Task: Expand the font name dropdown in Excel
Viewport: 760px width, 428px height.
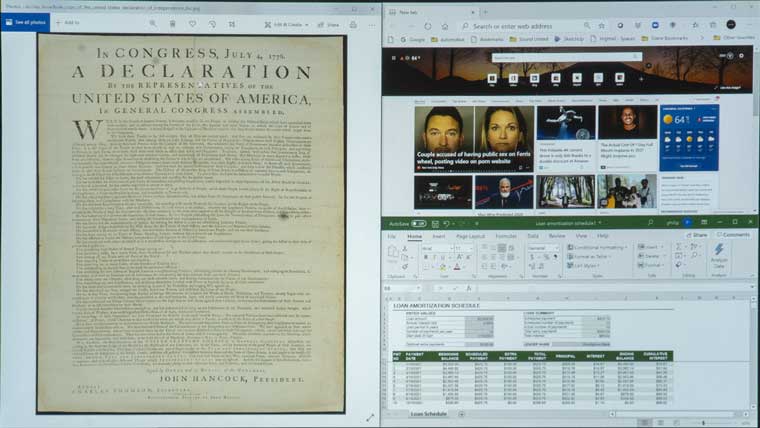Action: (451, 249)
